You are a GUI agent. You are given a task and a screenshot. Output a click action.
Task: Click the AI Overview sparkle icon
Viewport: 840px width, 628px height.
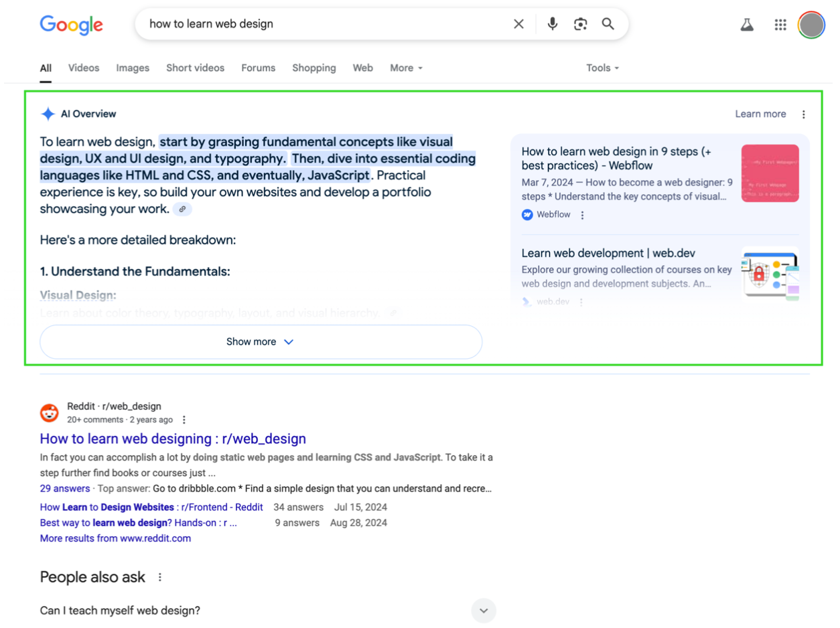48,114
